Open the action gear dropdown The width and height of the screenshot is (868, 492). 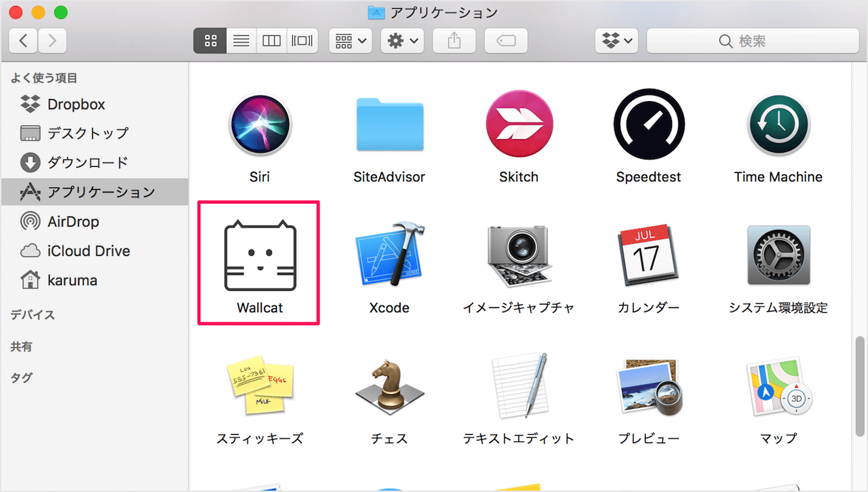[403, 41]
